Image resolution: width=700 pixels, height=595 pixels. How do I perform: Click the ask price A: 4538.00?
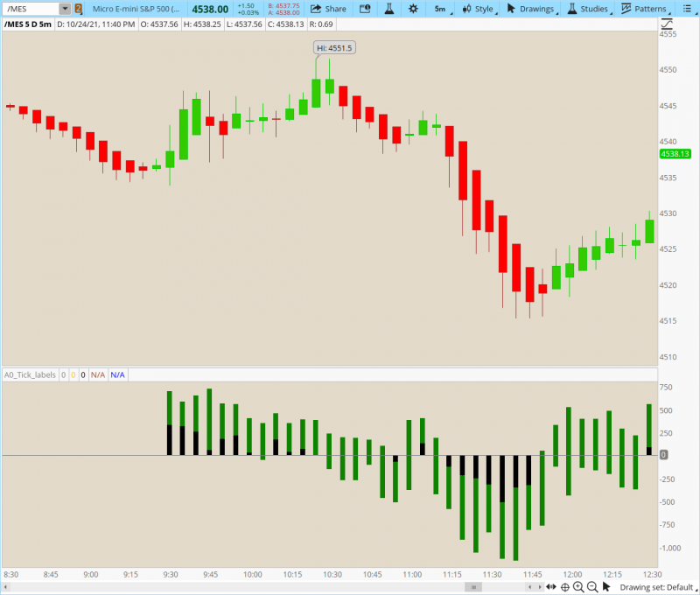(x=283, y=12)
